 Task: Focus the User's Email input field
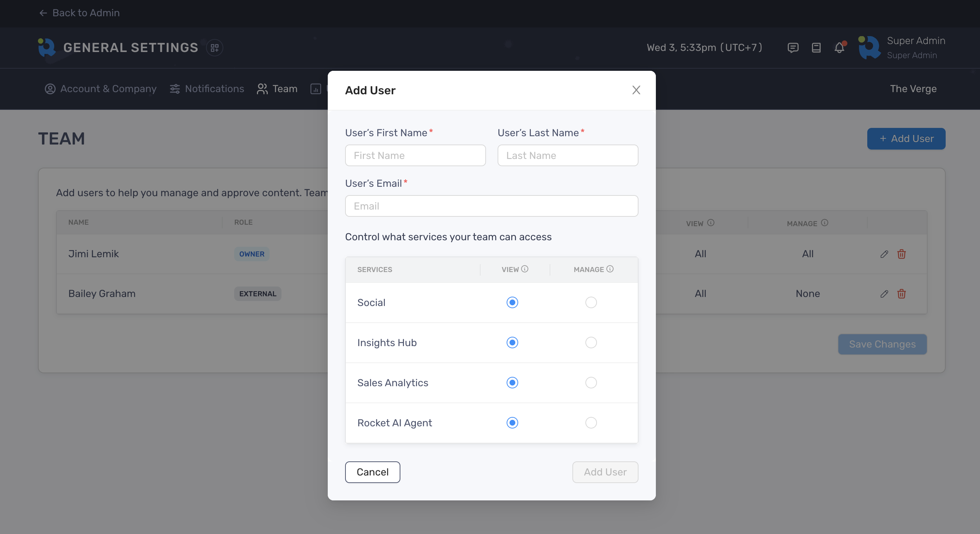point(491,206)
